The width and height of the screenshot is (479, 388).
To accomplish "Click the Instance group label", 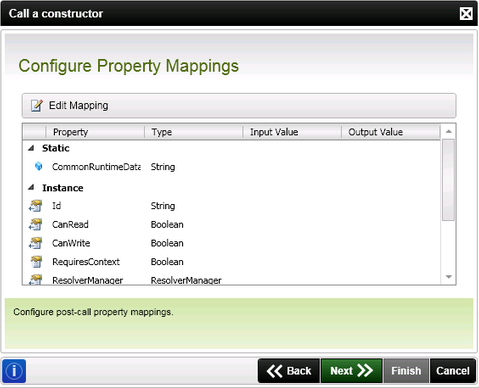I will click(x=63, y=188).
